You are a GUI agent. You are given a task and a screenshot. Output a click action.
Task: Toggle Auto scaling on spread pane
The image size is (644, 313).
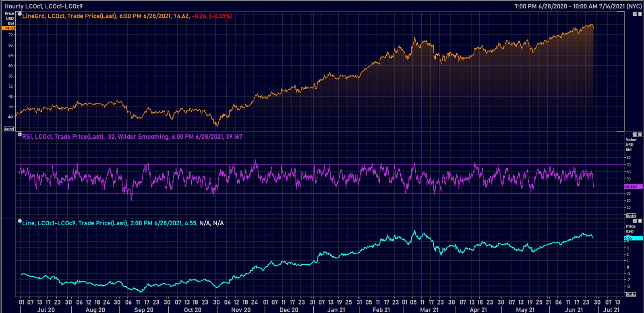(x=631, y=294)
